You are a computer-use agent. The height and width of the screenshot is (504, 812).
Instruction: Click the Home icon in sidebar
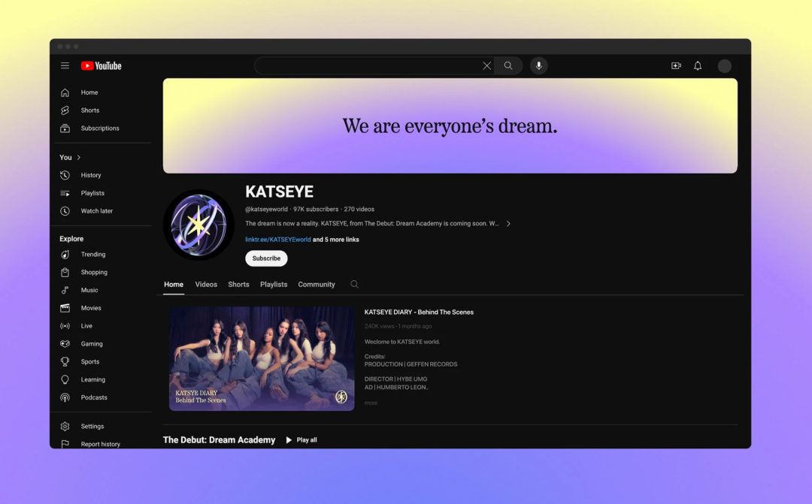click(65, 92)
